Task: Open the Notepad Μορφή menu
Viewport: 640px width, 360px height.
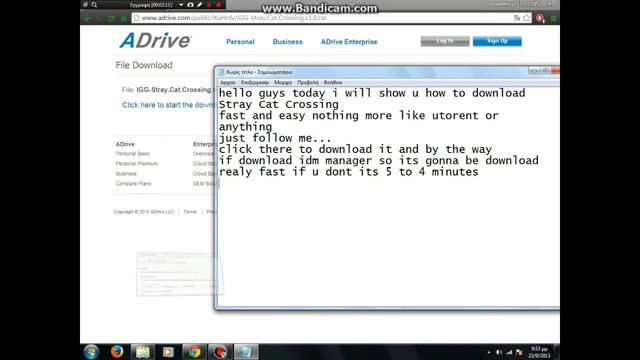Action: (x=283, y=83)
